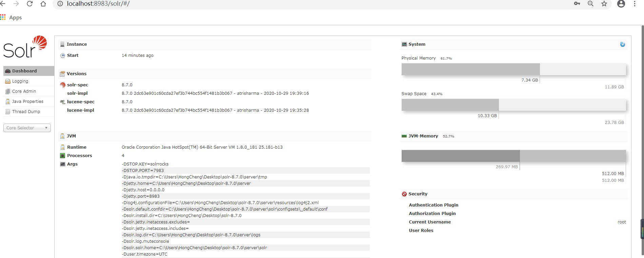Open the Dashboard menu item

[29, 71]
